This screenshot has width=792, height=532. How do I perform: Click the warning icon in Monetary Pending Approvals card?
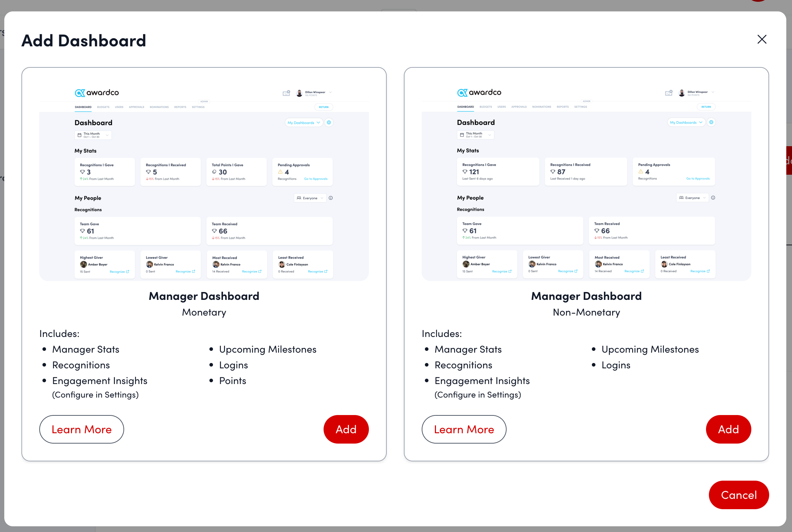coord(280,172)
